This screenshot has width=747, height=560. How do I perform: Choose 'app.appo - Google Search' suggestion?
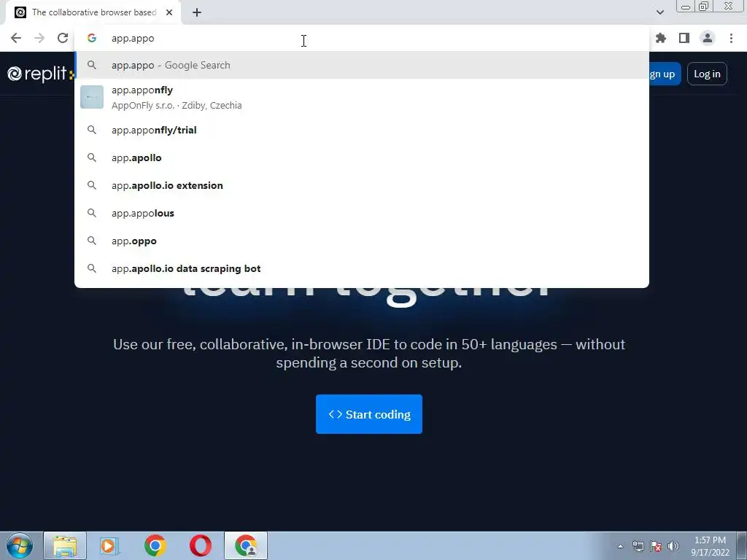362,65
